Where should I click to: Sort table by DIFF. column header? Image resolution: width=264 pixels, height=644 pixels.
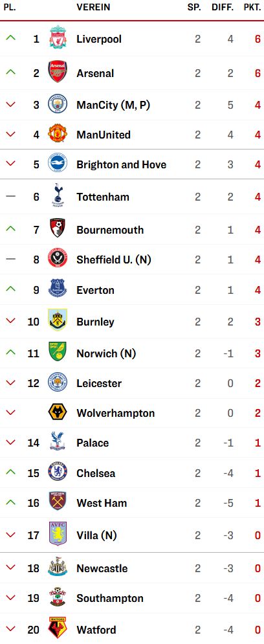pyautogui.click(x=223, y=8)
